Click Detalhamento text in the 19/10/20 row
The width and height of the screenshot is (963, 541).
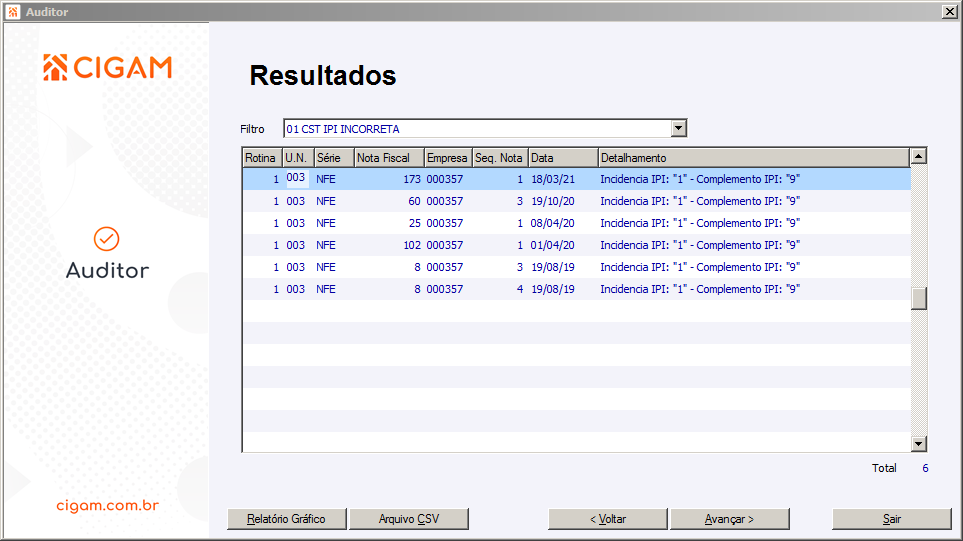[700, 201]
